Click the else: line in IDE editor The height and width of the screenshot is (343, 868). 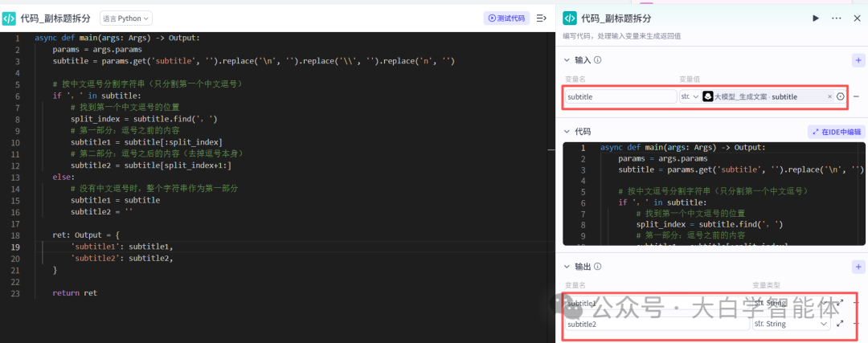pos(63,177)
